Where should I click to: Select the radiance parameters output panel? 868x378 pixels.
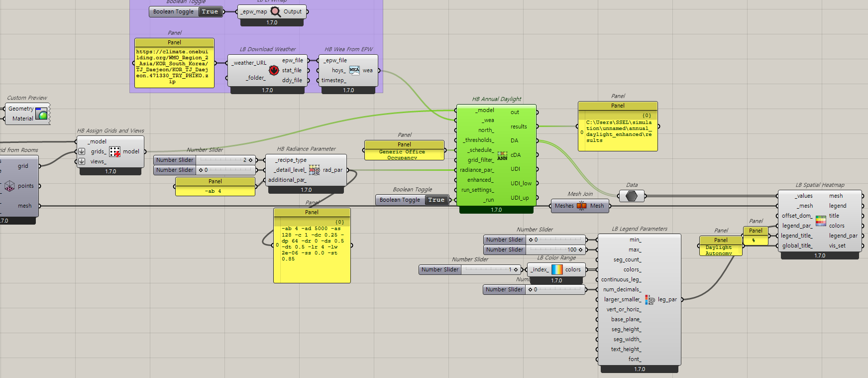312,246
